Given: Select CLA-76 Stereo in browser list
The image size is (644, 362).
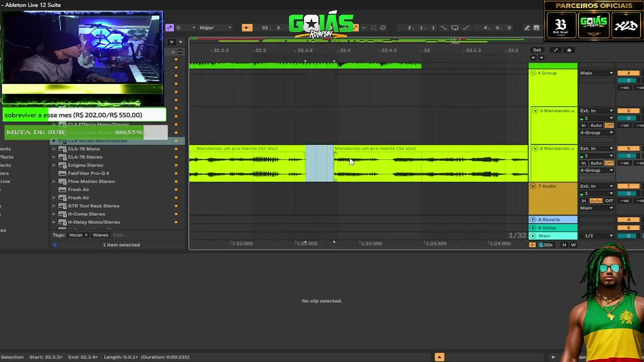Looking at the screenshot, I should pos(85,157).
